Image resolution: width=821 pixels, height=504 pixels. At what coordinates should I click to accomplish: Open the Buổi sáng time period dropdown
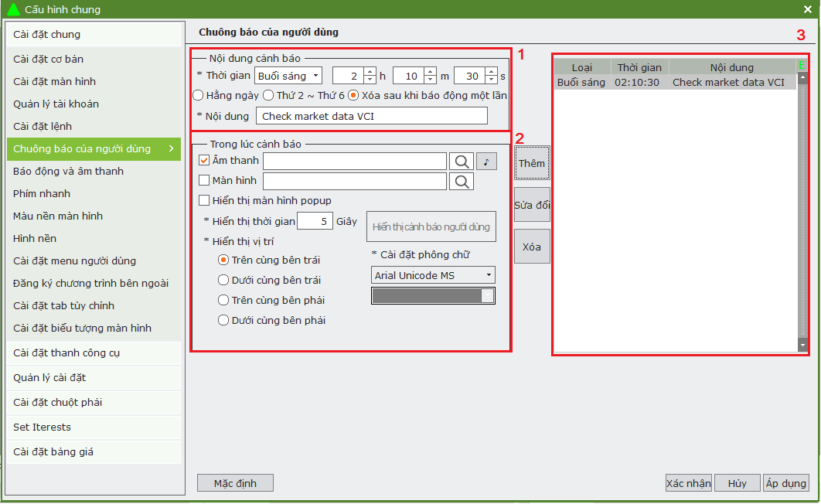click(288, 76)
